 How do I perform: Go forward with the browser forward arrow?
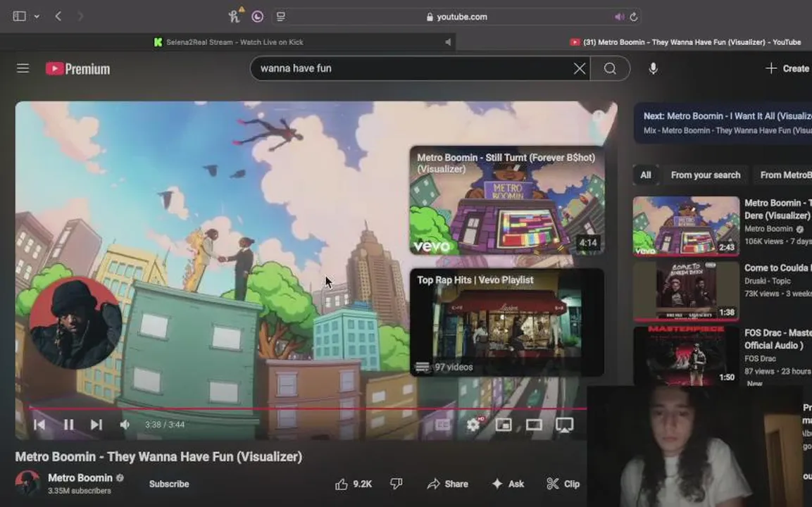[80, 16]
